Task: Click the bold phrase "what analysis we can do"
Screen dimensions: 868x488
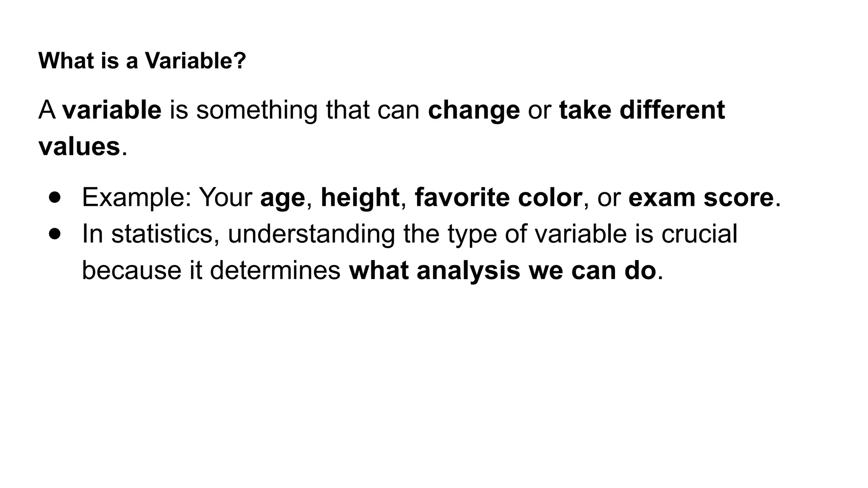Action: click(x=502, y=270)
